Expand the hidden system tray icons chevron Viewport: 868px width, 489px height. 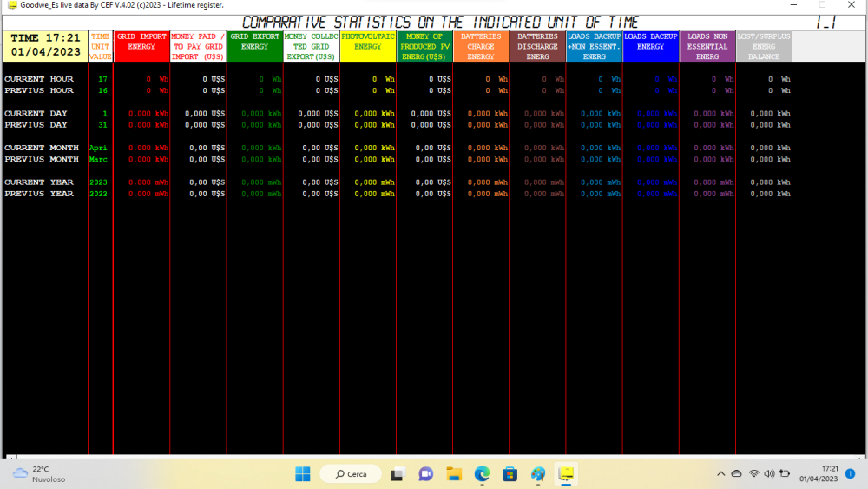pyautogui.click(x=720, y=474)
